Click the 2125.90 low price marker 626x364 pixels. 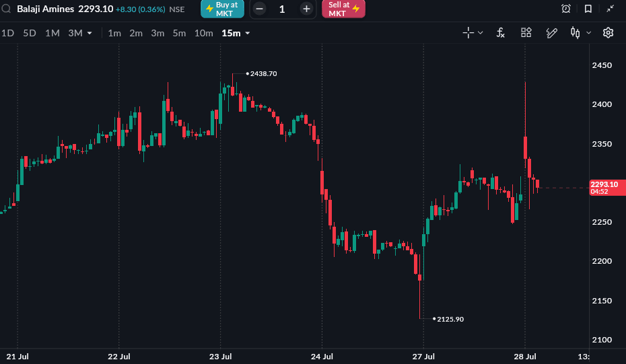click(450, 320)
